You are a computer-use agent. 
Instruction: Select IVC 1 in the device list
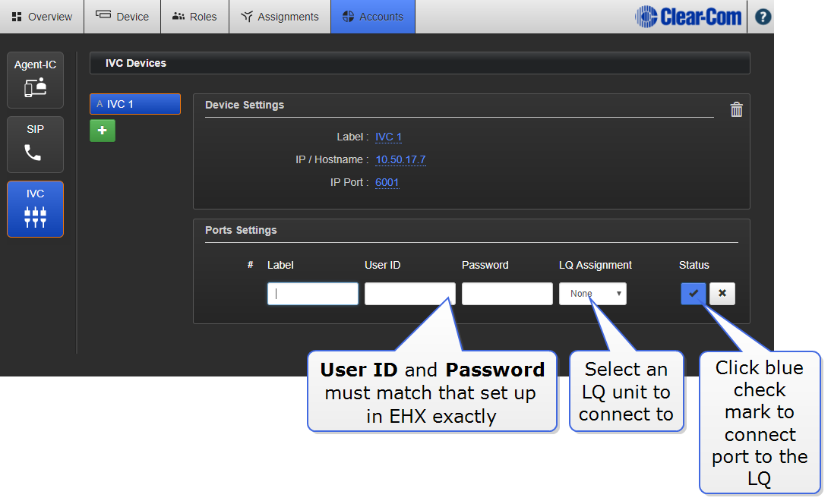(x=135, y=104)
